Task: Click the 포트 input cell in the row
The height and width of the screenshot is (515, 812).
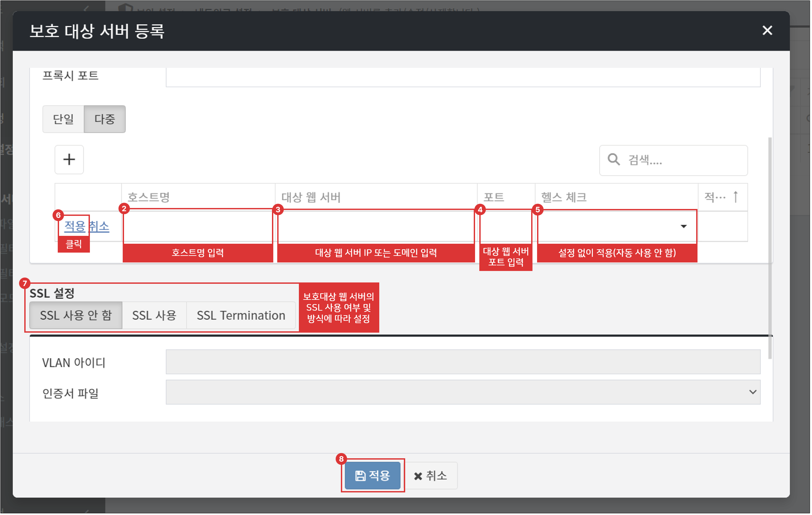Action: click(x=507, y=227)
